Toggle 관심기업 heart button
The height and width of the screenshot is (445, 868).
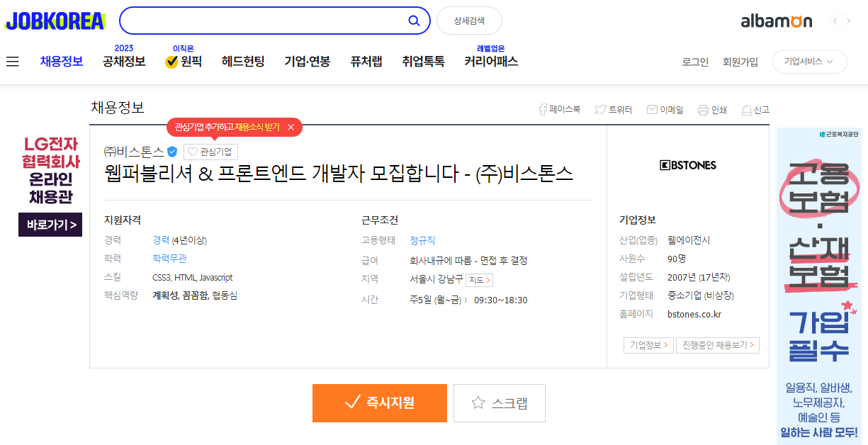(x=210, y=152)
